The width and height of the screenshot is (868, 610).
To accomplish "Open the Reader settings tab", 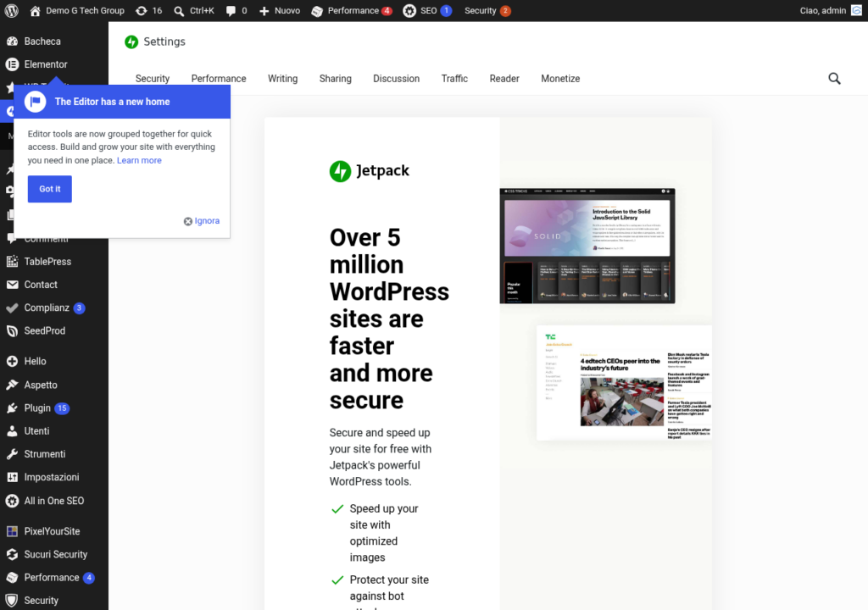I will [504, 79].
